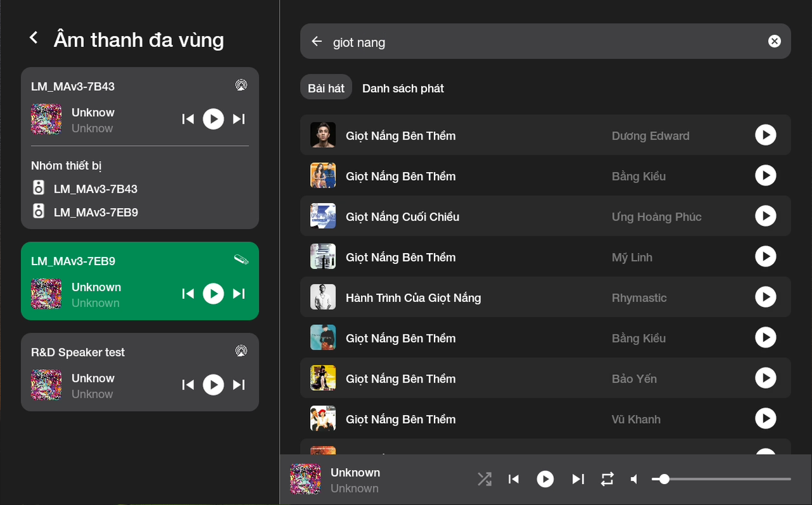Click the link icon on LM_MAv3-7EB9 card
Screen dimensions: 812x505
point(241,259)
